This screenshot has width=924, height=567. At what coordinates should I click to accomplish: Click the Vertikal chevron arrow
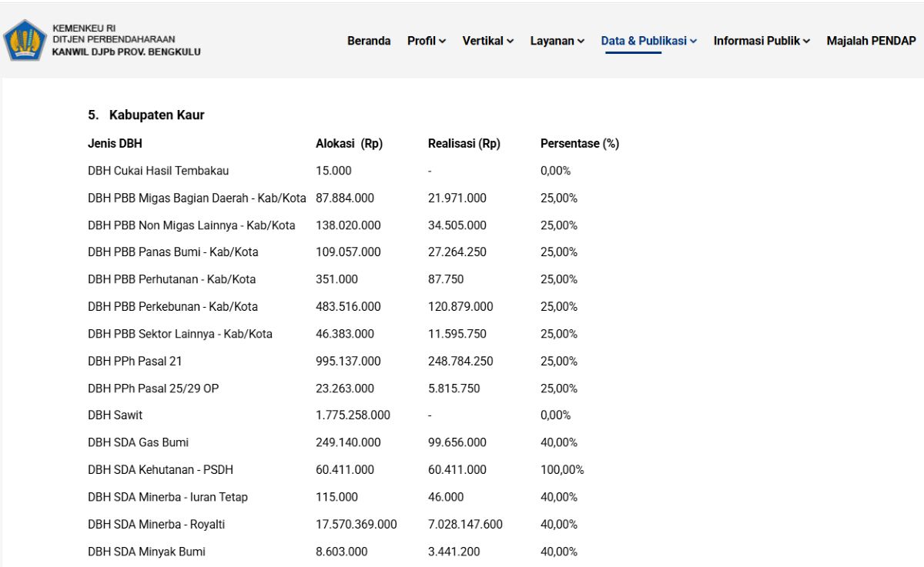click(x=511, y=42)
